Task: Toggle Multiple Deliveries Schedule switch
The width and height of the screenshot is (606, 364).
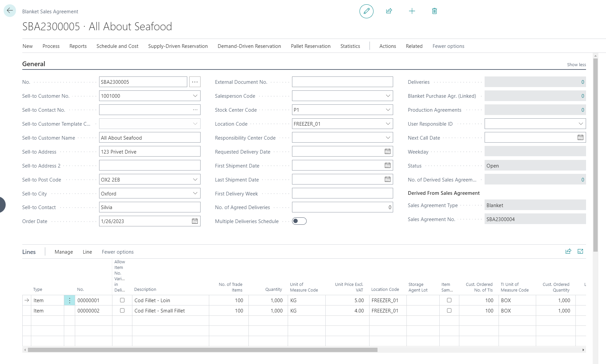Action: coord(299,221)
